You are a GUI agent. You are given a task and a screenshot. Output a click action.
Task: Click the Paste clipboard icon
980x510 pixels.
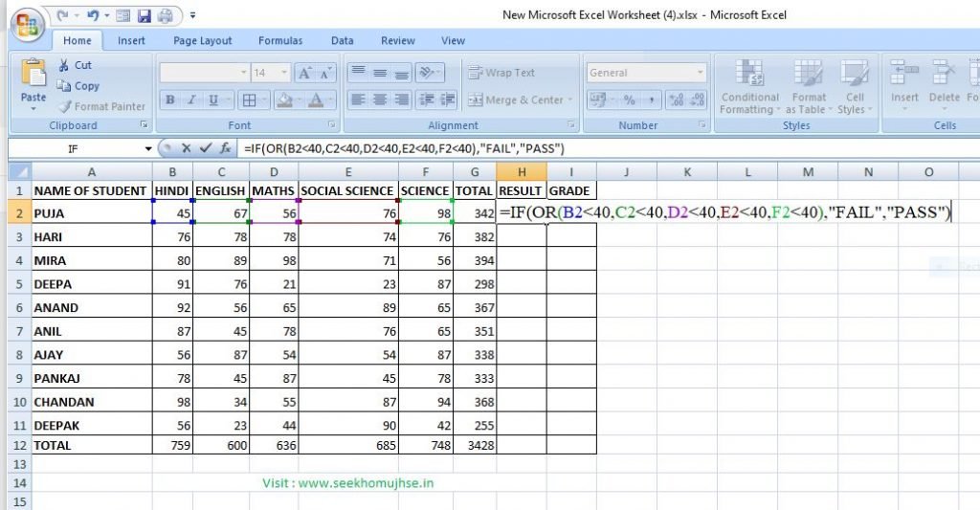pos(33,75)
